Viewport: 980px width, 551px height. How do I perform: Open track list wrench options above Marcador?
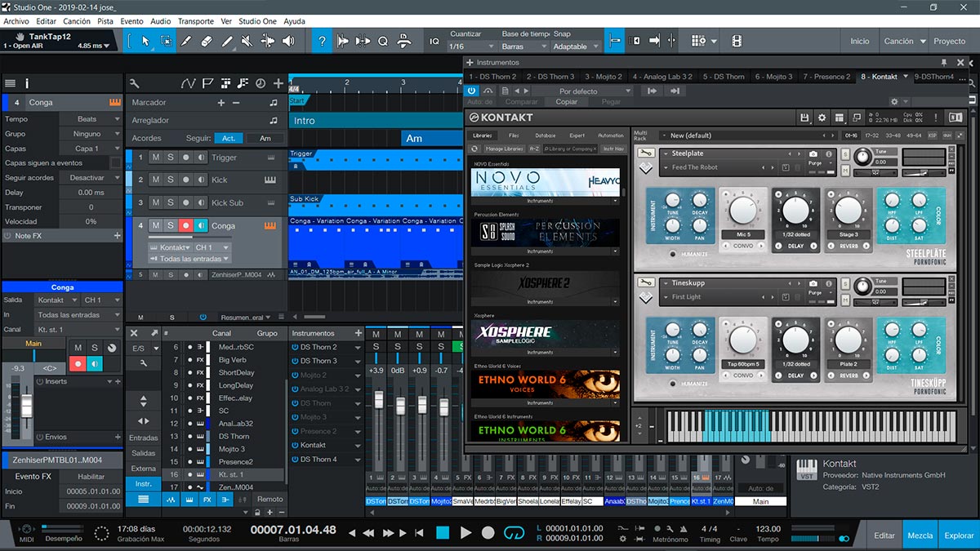(x=135, y=82)
